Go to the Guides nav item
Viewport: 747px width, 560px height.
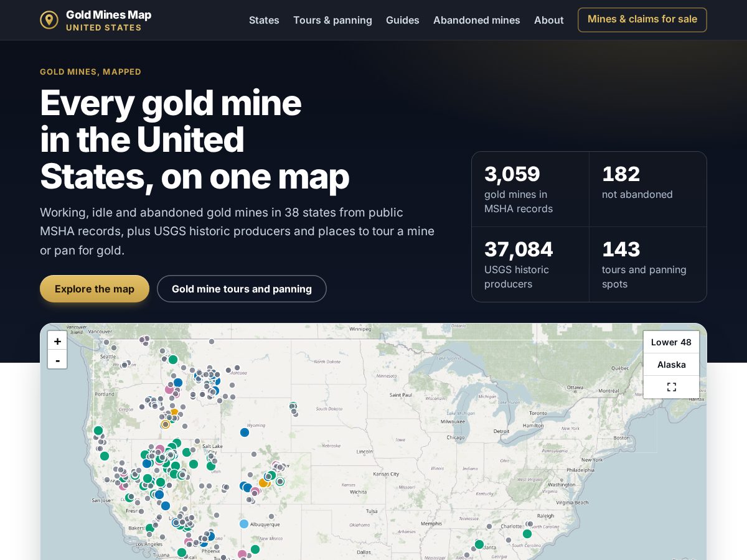click(403, 20)
